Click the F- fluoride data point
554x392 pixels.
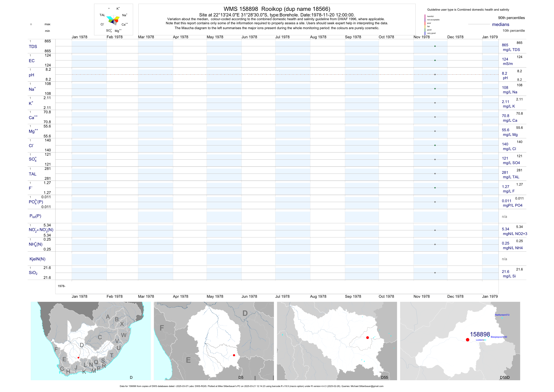pos(435,188)
